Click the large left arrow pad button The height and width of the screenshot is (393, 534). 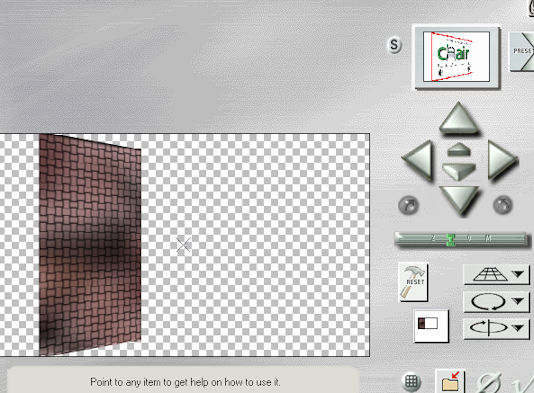tap(419, 160)
